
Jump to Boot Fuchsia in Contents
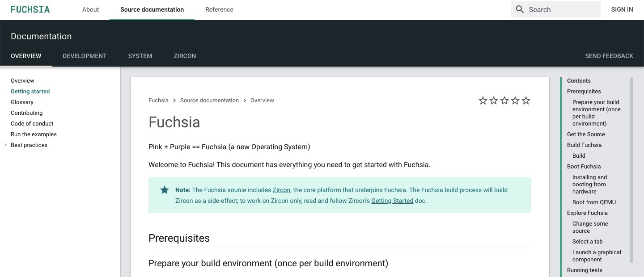point(584,167)
